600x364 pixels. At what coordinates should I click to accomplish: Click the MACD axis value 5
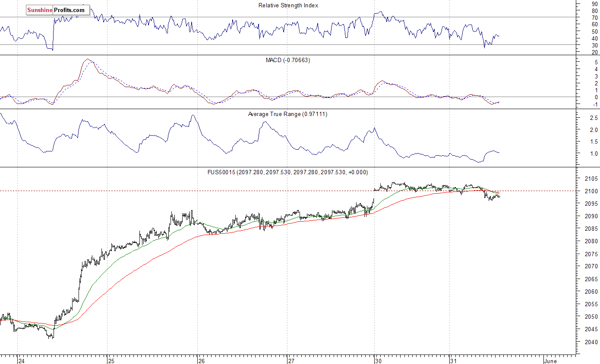[596, 62]
